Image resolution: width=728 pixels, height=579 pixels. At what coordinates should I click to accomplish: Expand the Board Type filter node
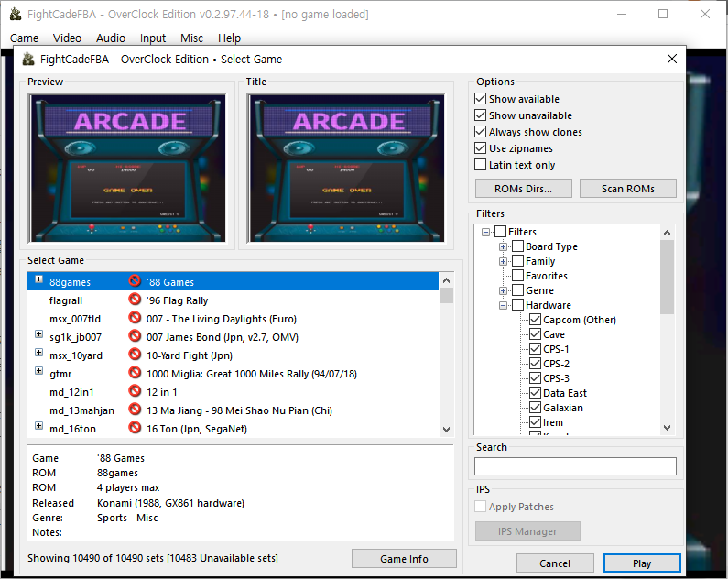(503, 246)
